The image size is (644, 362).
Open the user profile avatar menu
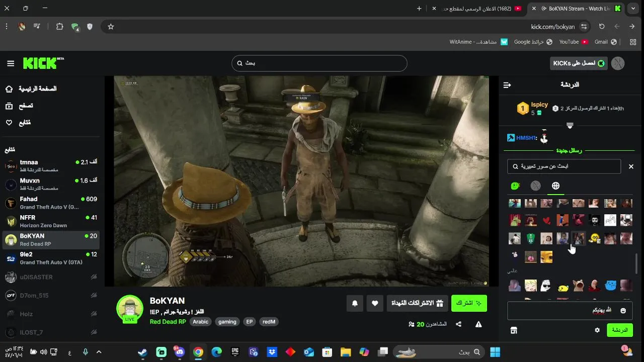click(x=618, y=63)
